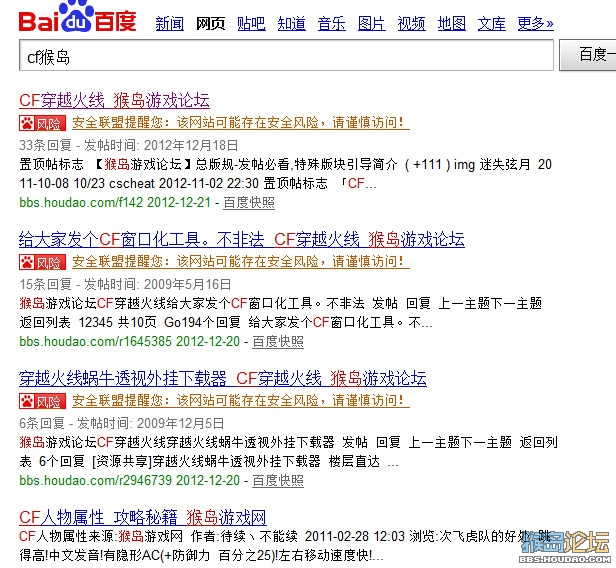Select the 网页 web tab
616x568 pixels.
click(x=211, y=24)
